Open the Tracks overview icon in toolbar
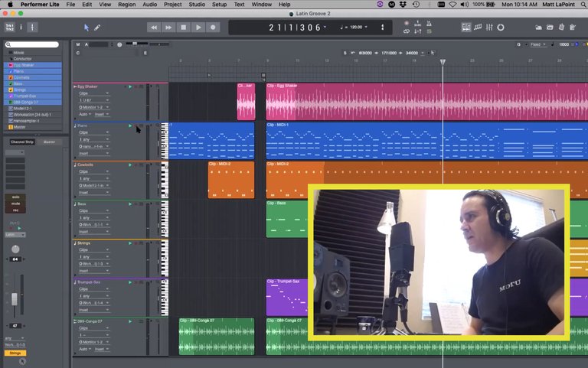Image resolution: width=588 pixels, height=368 pixels. (x=9, y=27)
